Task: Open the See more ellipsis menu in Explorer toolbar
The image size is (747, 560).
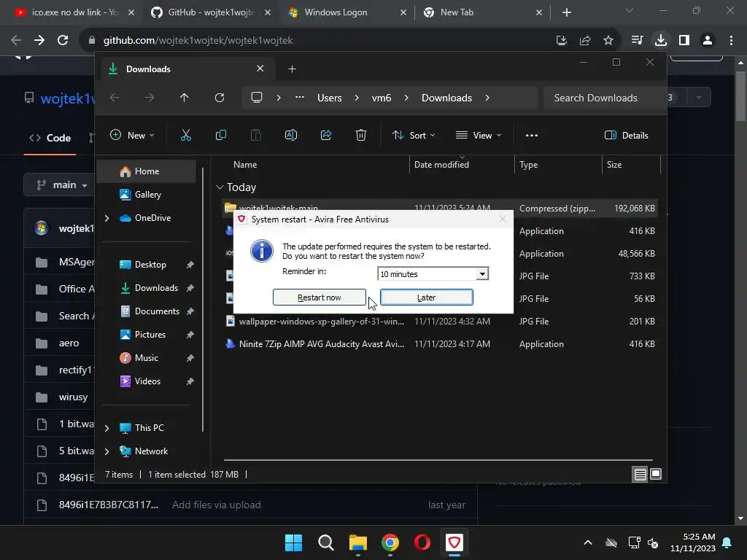Action: tap(532, 135)
